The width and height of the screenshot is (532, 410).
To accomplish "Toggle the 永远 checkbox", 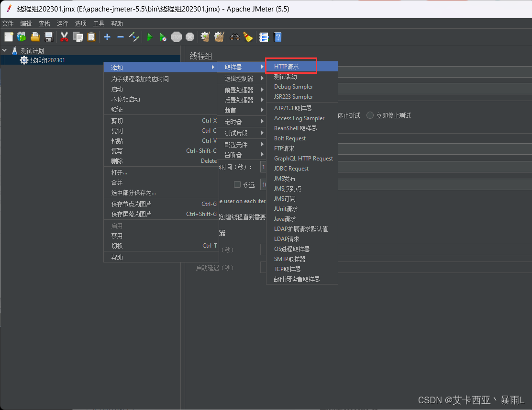I will pos(237,184).
